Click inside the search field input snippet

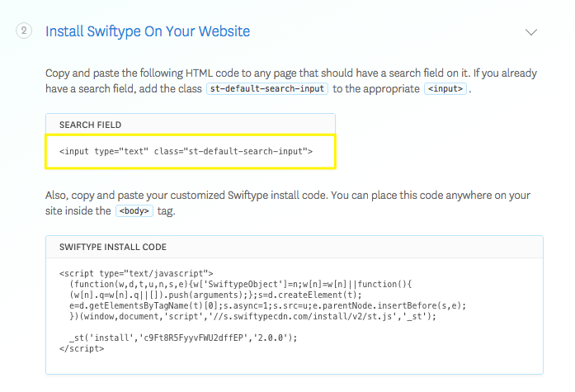click(x=186, y=152)
